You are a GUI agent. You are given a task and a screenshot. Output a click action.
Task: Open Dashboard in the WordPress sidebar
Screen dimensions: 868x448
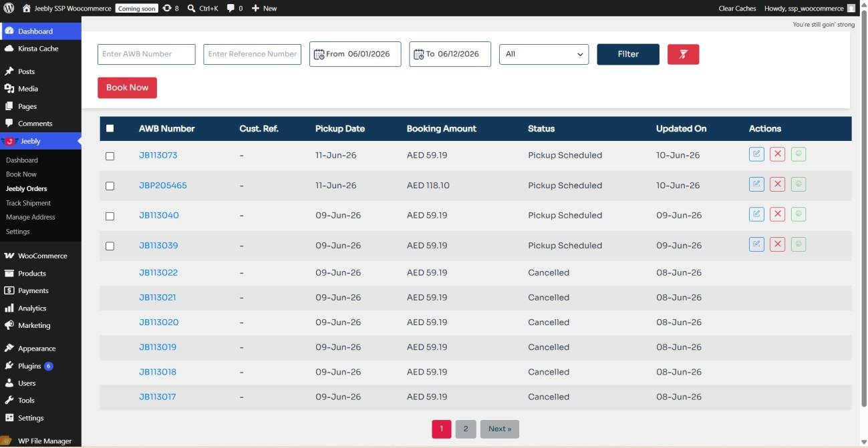41,31
